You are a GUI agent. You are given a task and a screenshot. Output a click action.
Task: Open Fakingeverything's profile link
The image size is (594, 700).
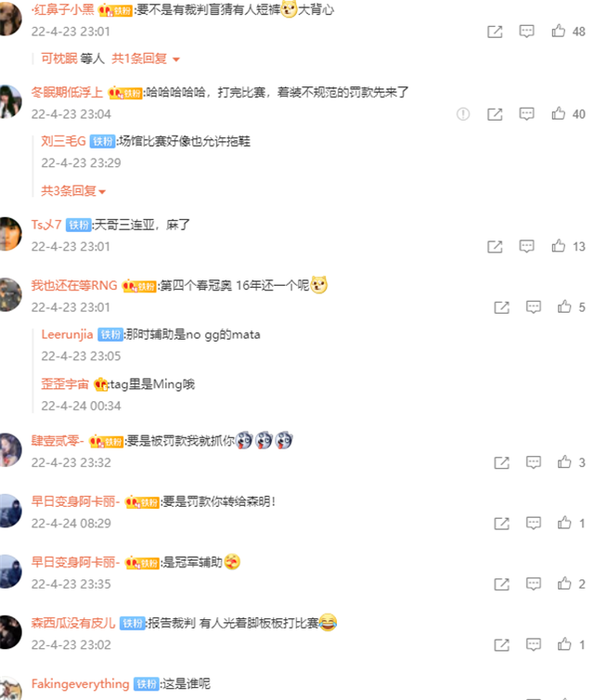coord(81,683)
